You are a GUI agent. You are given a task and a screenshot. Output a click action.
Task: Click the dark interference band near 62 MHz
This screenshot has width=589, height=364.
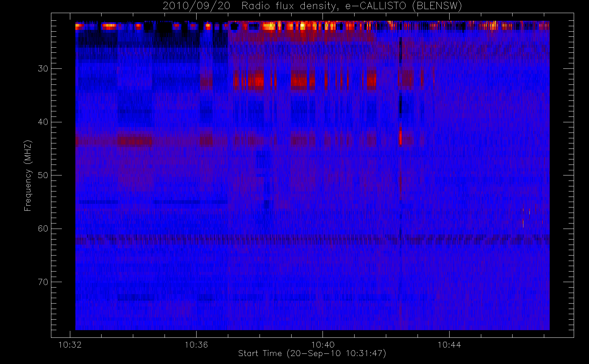click(x=312, y=240)
